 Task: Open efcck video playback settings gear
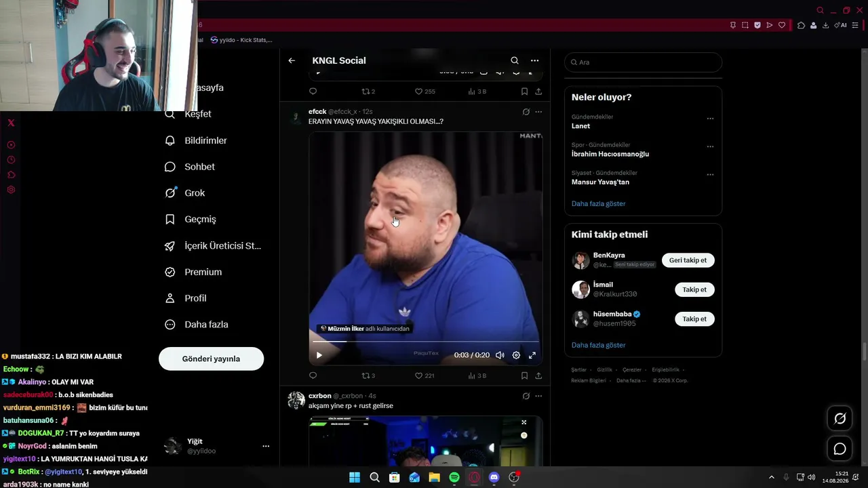point(516,355)
